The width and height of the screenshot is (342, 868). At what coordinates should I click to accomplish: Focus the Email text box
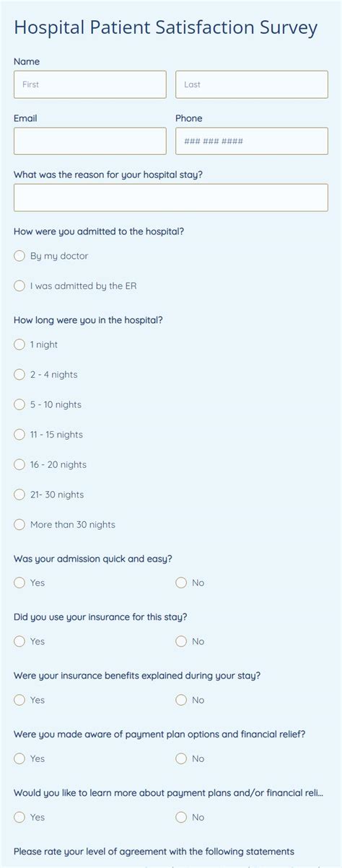point(89,141)
